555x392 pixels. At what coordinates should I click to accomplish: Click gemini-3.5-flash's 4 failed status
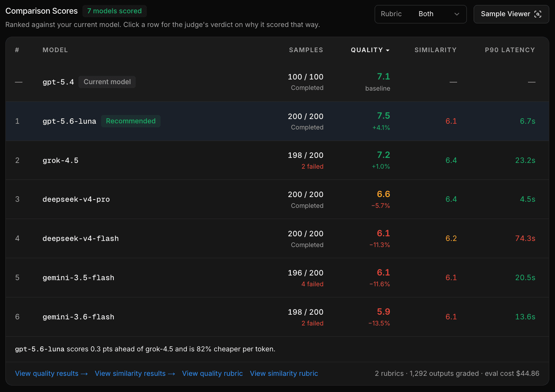(312, 284)
